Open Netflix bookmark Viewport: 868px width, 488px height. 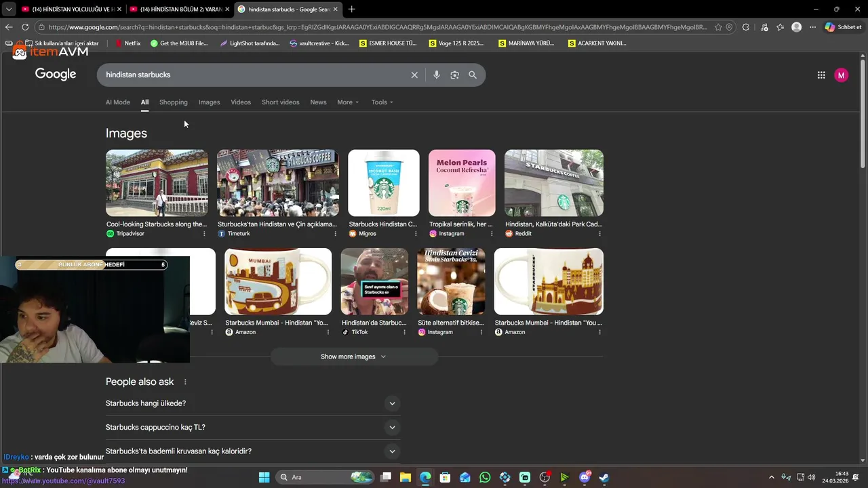pyautogui.click(x=127, y=43)
